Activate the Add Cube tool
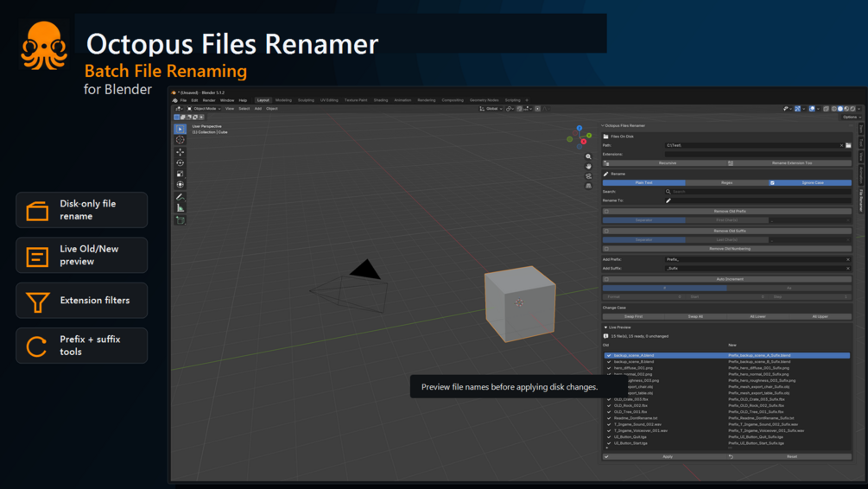Viewport: 868px width, 489px height. (180, 219)
